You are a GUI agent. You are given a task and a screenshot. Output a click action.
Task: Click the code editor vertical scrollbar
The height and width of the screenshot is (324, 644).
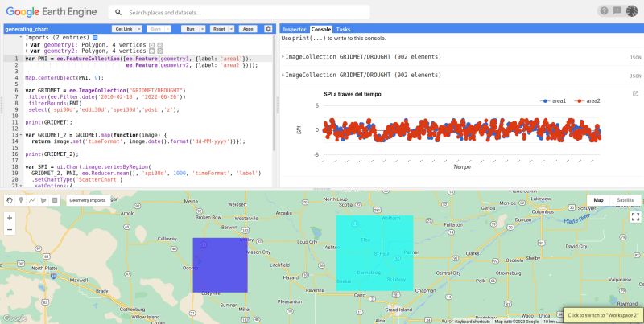point(275,92)
